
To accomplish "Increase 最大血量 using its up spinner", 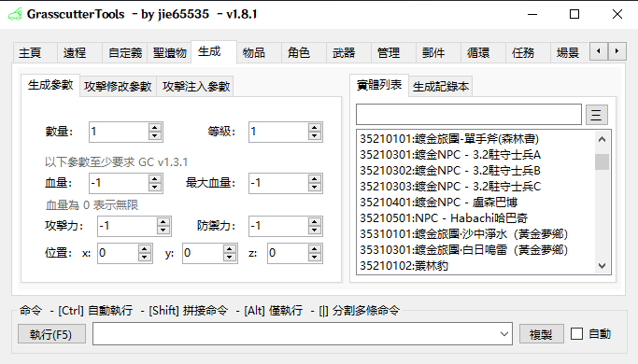I will (x=314, y=178).
